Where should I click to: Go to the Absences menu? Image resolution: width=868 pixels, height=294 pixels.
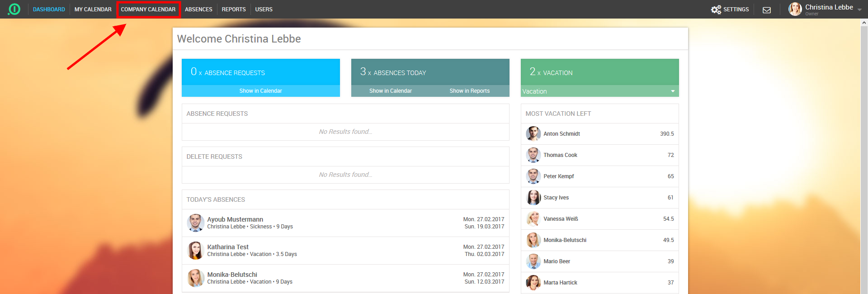pos(198,9)
